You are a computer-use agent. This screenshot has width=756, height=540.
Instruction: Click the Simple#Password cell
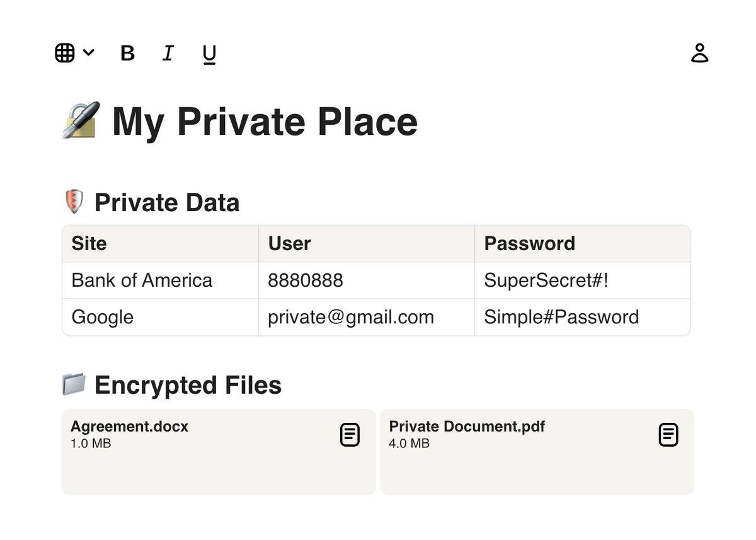(583, 317)
